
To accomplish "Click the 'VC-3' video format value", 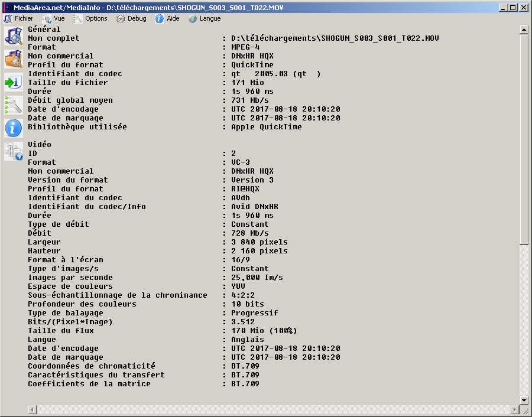I will point(240,162).
